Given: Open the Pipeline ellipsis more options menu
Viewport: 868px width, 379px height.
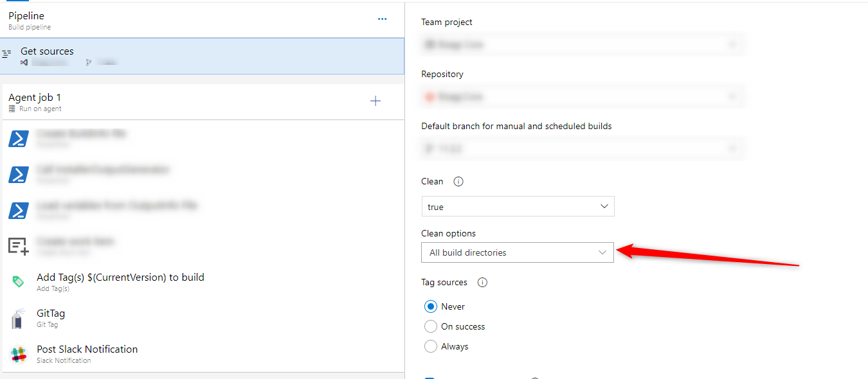Looking at the screenshot, I should pos(382,19).
